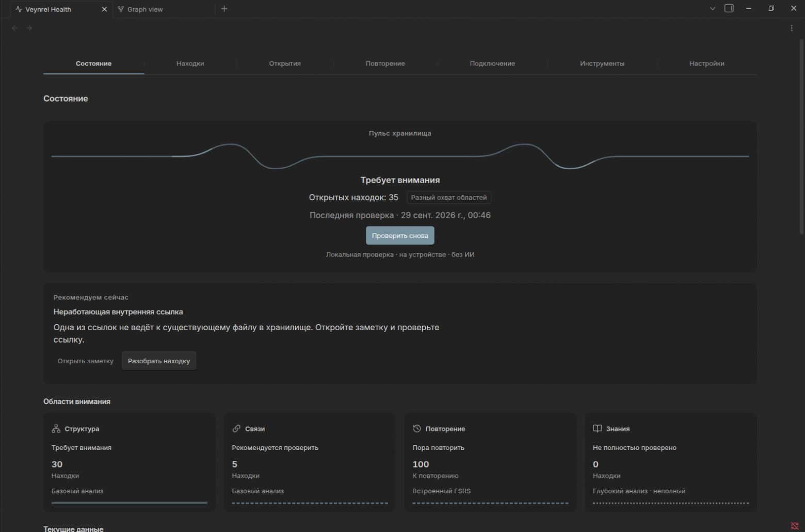Show the Инструменты tab
805x532 pixels.
tap(602, 63)
